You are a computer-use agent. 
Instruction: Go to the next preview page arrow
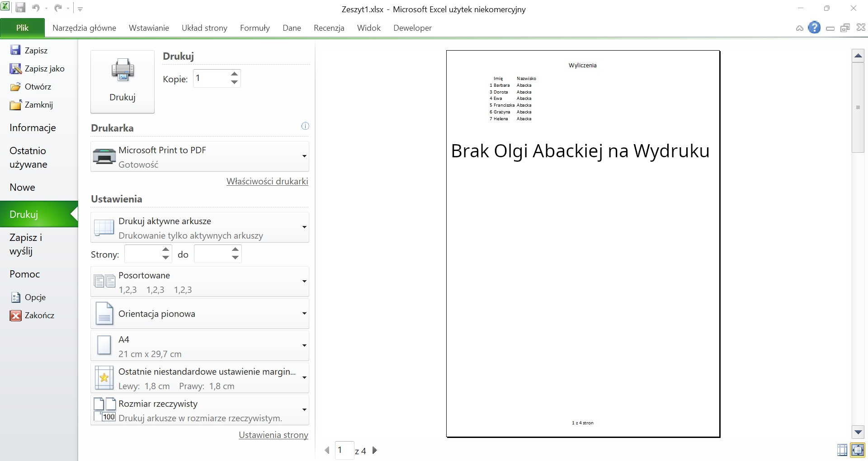(375, 450)
